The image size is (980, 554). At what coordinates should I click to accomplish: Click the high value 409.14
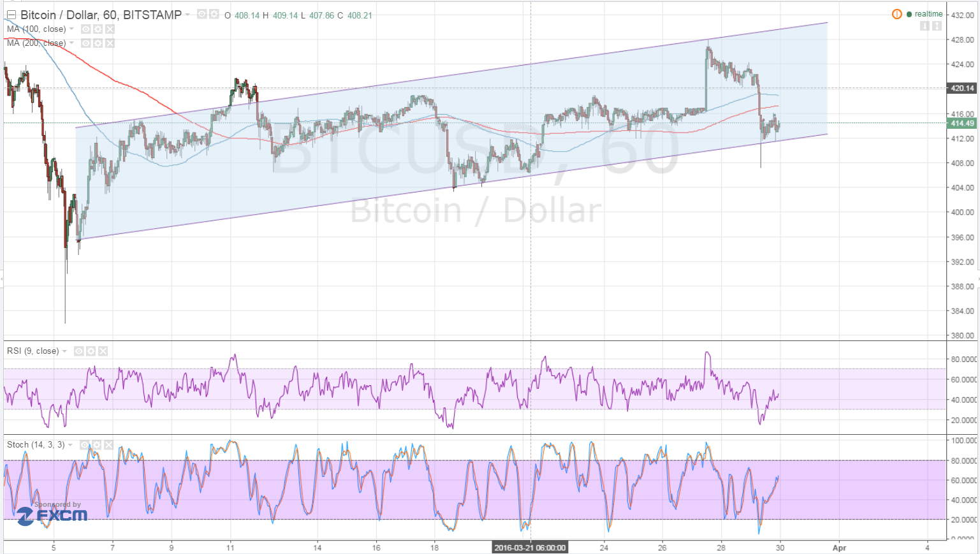[x=285, y=15]
